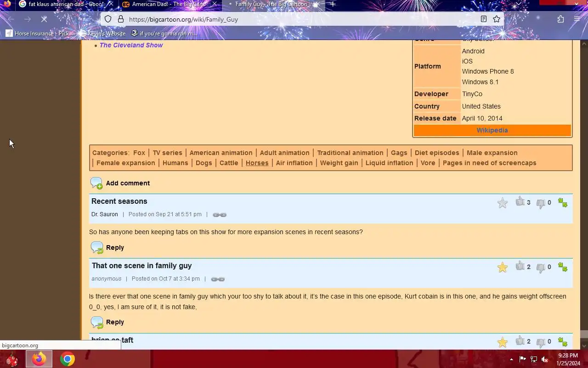588x368 pixels.
Task: Open the Kevin's Website bookmark
Action: point(102,33)
